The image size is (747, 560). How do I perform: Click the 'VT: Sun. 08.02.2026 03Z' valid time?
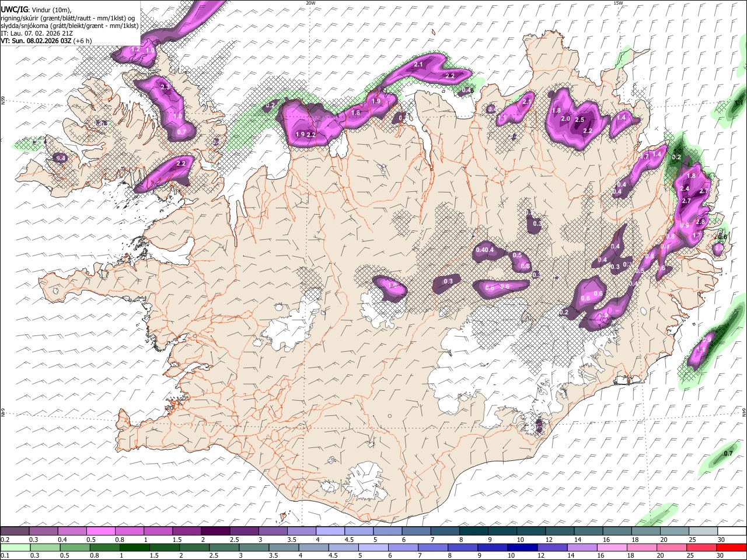pos(37,41)
